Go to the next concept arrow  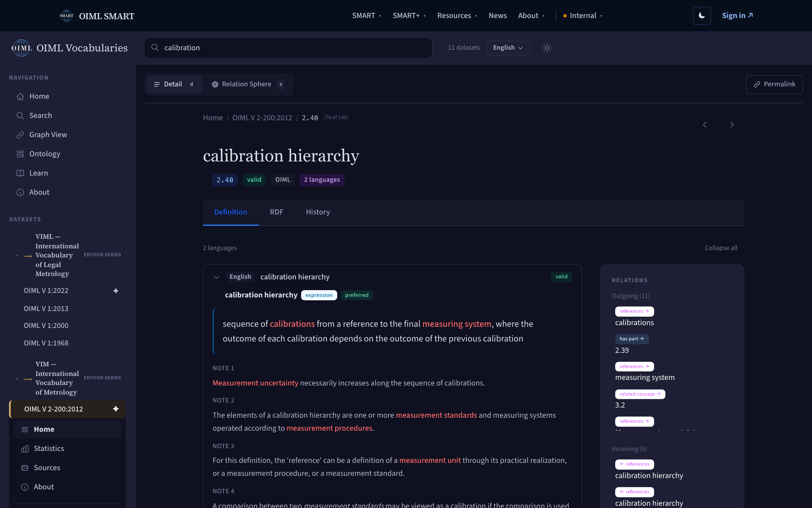point(732,125)
